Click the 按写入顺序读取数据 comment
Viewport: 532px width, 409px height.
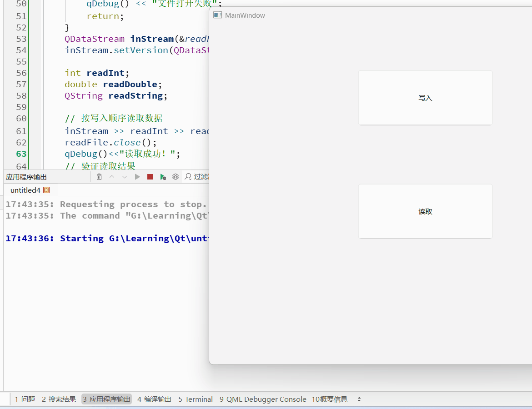(x=113, y=118)
